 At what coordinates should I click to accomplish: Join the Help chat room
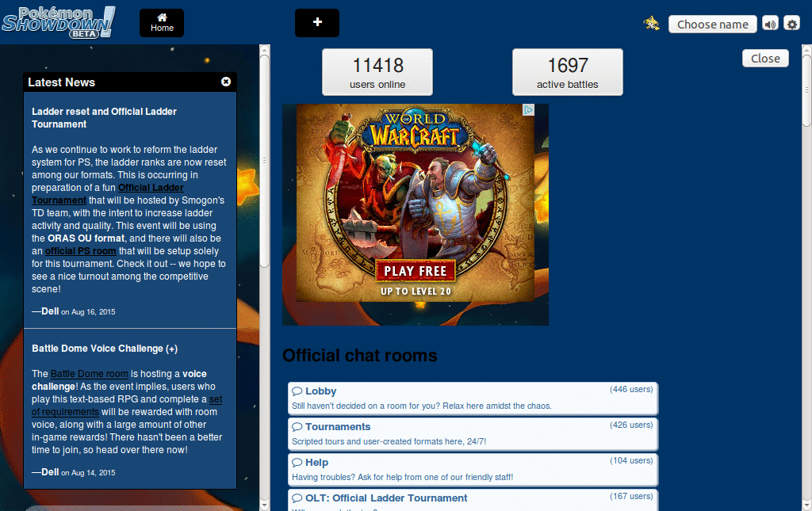[x=473, y=470]
